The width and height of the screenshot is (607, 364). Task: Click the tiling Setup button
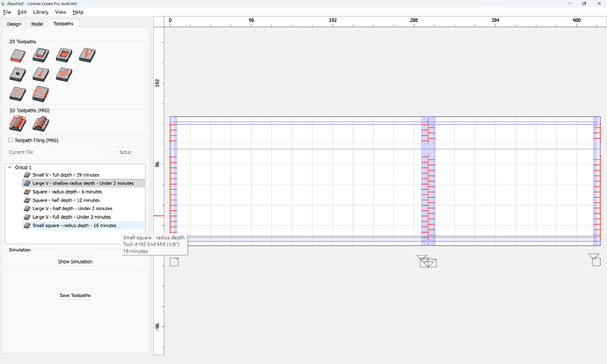(125, 152)
